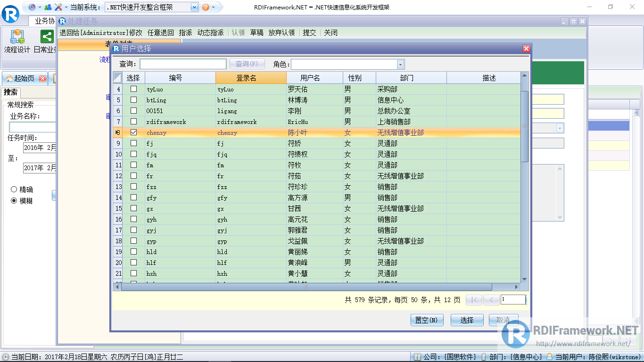Image resolution: width=644 pixels, height=362 pixels.
Task: Expand the dropdown arrow in the right form
Action: [560, 128]
